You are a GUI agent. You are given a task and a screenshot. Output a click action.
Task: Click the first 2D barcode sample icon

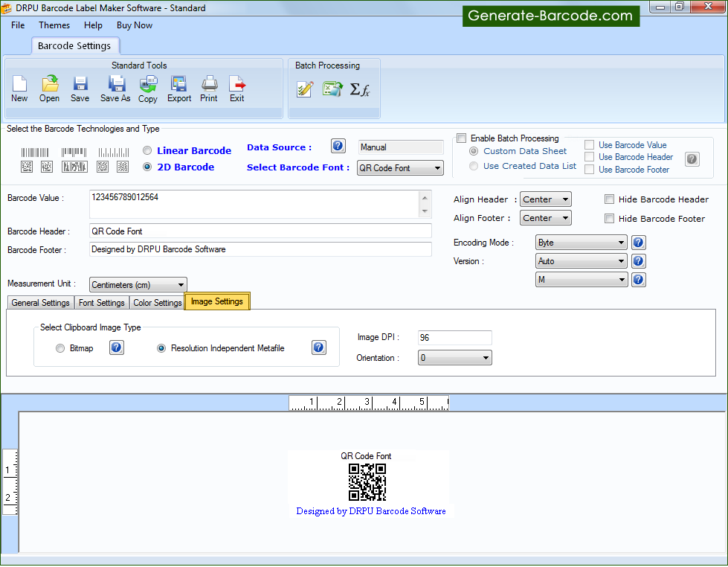[27, 167]
